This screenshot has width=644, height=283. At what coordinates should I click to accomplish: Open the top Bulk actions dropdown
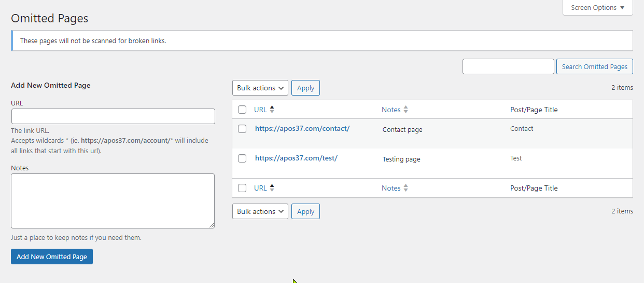tap(260, 88)
